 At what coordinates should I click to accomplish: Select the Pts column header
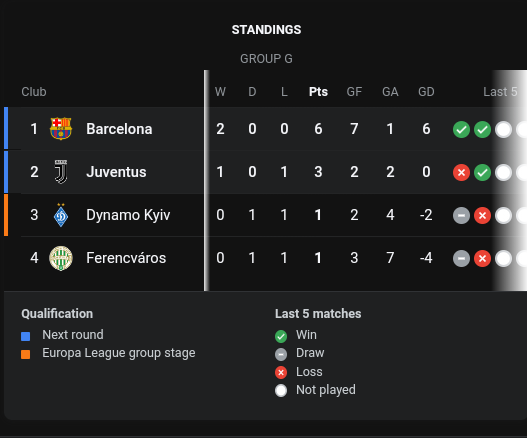(318, 91)
